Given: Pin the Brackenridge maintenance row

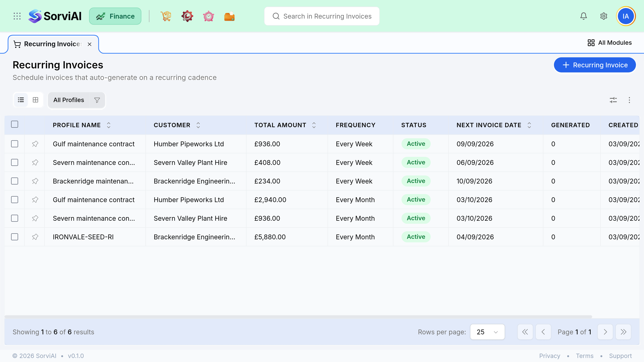Looking at the screenshot, I should point(35,181).
